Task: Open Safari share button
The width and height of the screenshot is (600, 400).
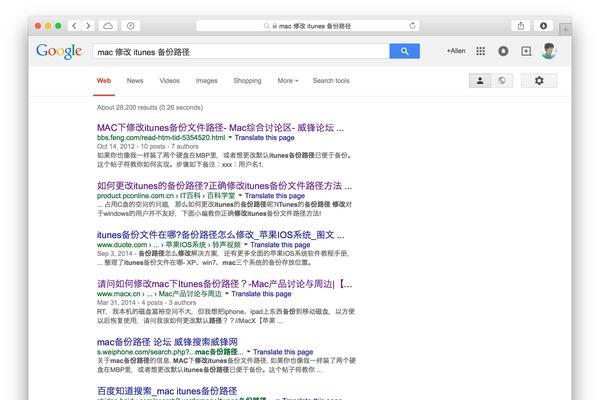Action: click(x=521, y=26)
